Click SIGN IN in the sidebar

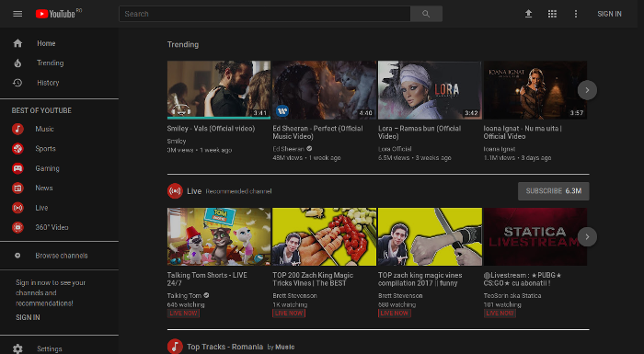[28, 317]
